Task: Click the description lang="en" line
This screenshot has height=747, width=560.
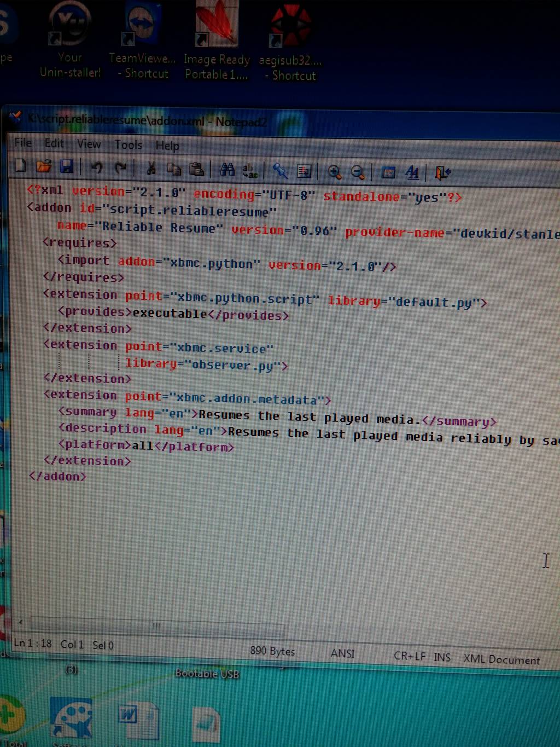Action: [x=308, y=434]
